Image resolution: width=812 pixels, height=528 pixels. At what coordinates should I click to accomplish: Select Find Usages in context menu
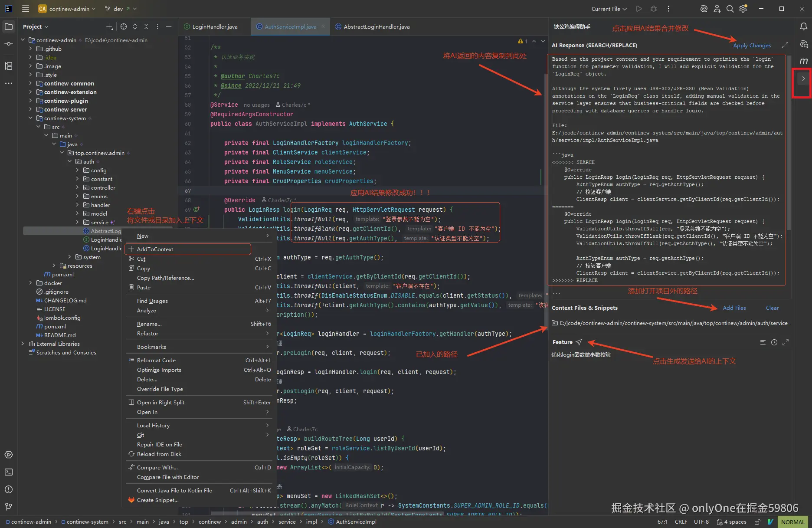200,301
